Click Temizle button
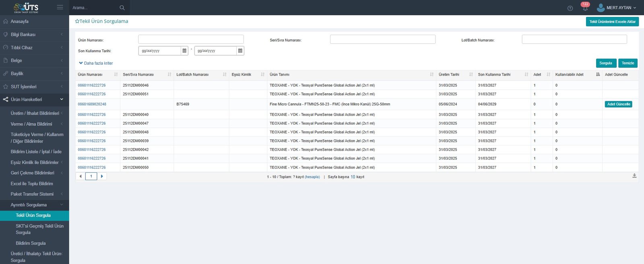Image resolution: width=644 pixels, height=264 pixels. pyautogui.click(x=627, y=63)
